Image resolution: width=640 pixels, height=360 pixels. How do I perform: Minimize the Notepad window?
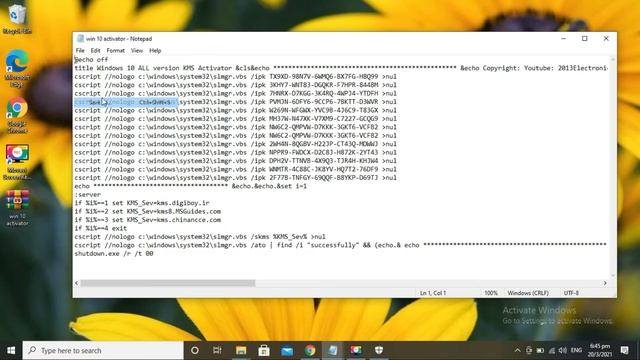click(564, 38)
